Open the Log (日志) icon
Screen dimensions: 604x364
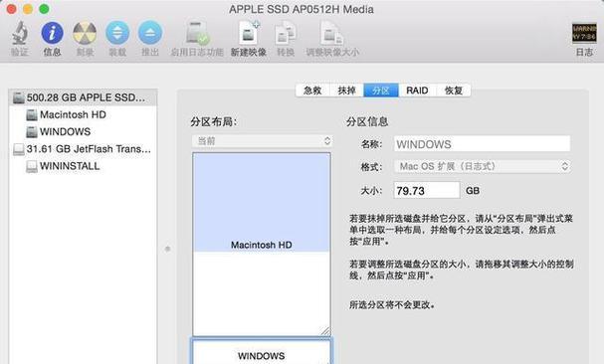[584, 33]
